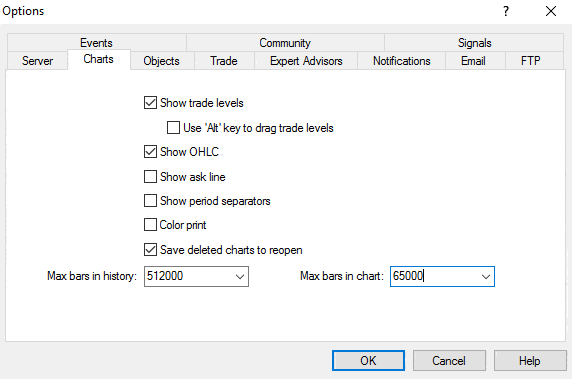Click the question mark help icon
The width and height of the screenshot is (572, 379).
pos(506,11)
